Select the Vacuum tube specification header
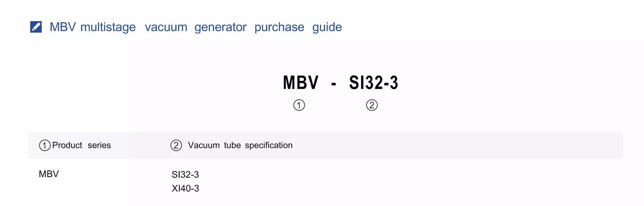644x206 pixels. (240, 145)
